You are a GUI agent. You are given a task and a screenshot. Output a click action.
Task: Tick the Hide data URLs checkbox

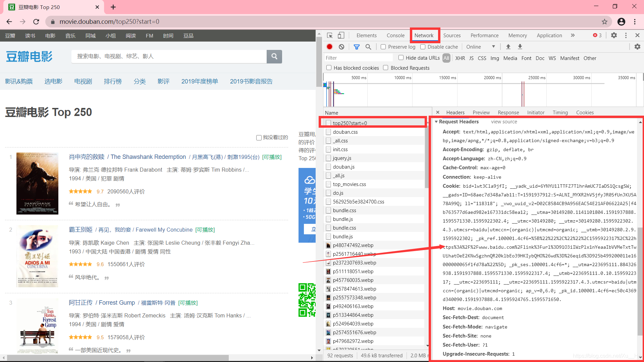[401, 58]
